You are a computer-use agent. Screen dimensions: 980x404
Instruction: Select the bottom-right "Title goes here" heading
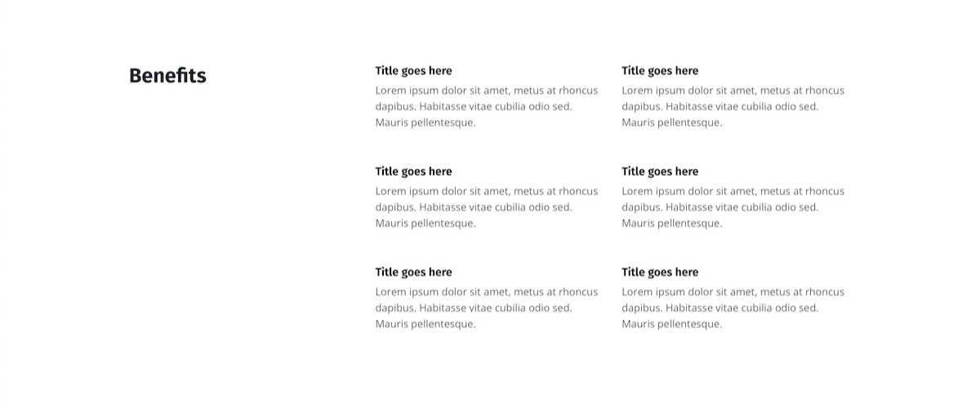click(660, 272)
